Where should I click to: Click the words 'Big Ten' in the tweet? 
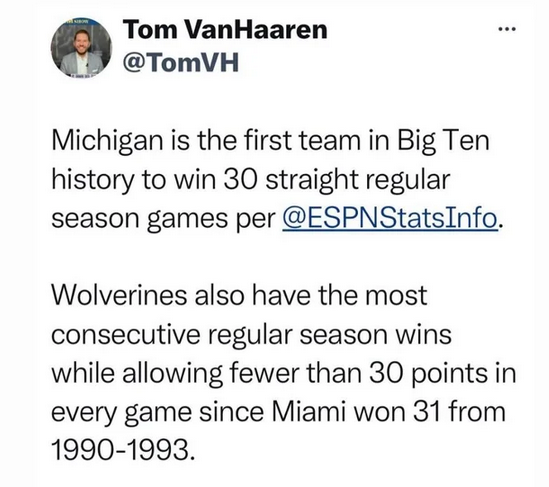point(443,141)
